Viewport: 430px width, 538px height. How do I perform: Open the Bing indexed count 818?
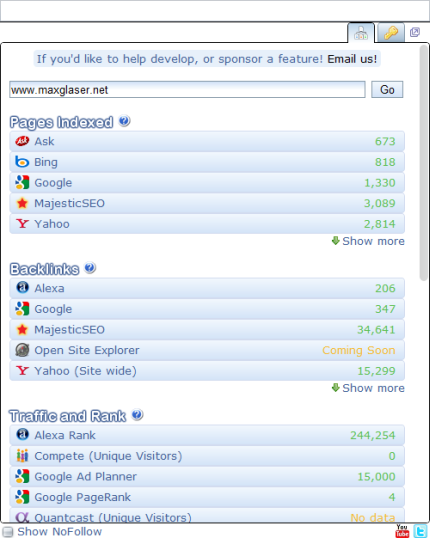(385, 162)
